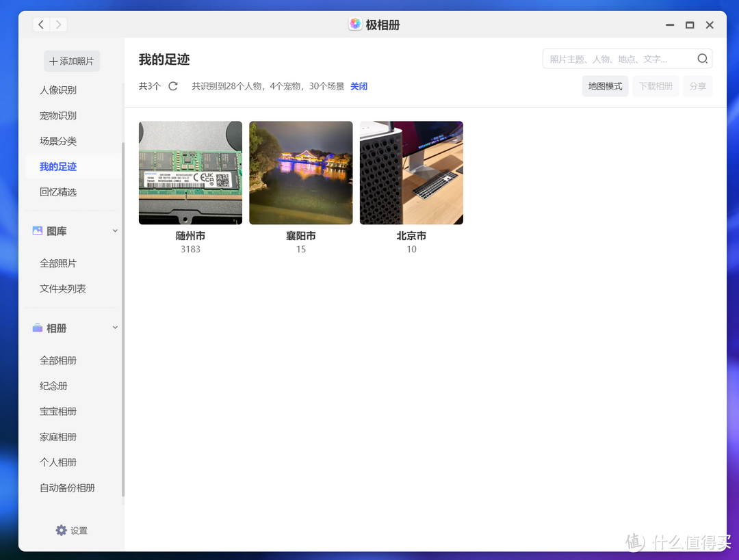Click the search magnifier icon
739x560 pixels.
pos(702,59)
